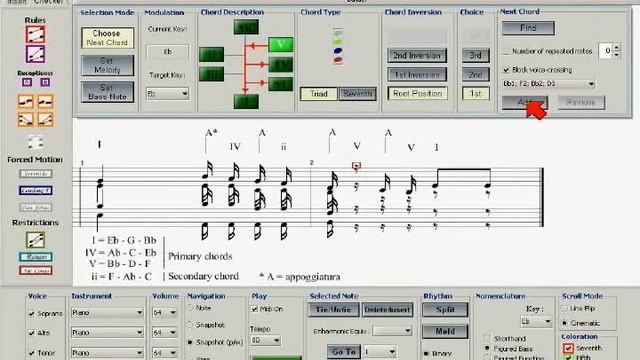Select the top chord box in Chord Description

click(x=246, y=27)
